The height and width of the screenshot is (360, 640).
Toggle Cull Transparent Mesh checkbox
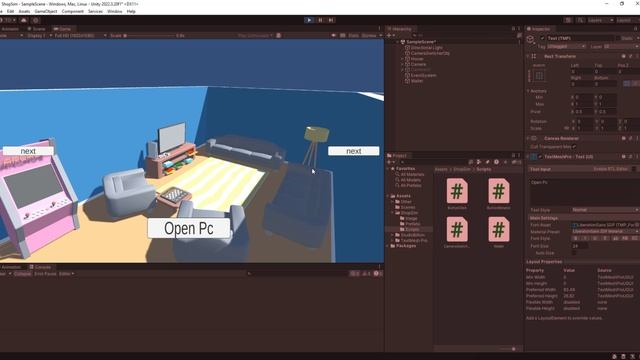574,147
